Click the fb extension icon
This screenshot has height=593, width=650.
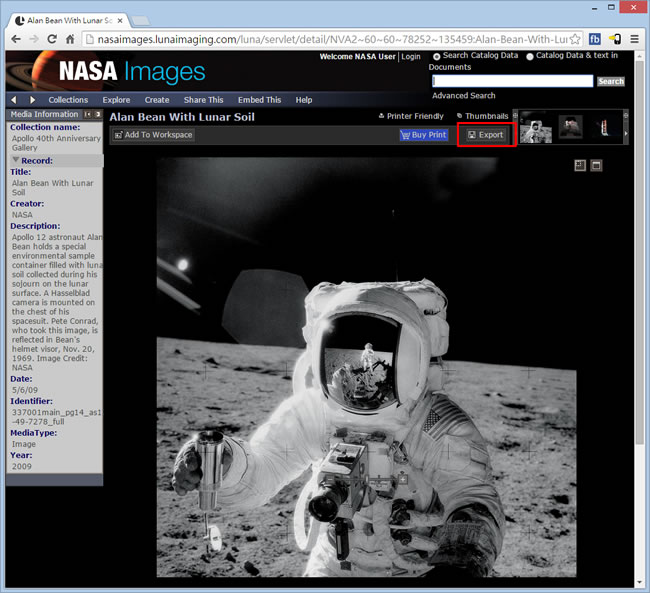click(x=595, y=39)
